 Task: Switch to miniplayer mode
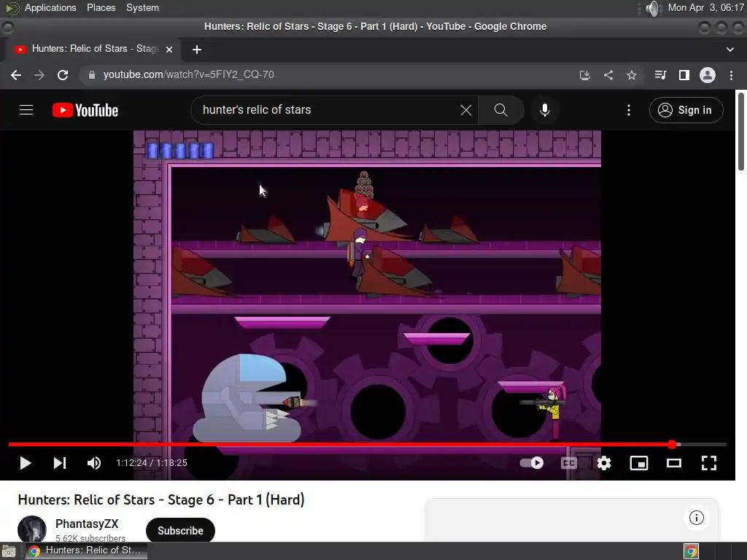(639, 463)
